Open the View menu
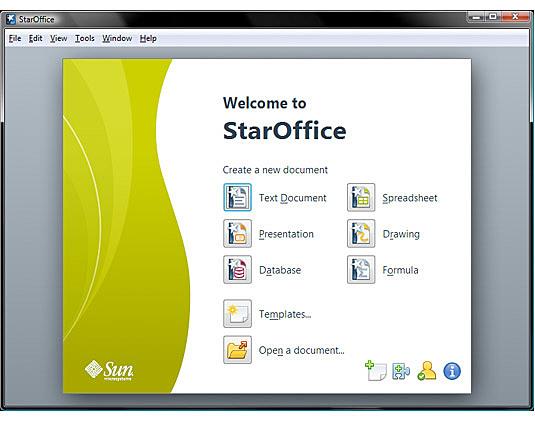 [58, 38]
